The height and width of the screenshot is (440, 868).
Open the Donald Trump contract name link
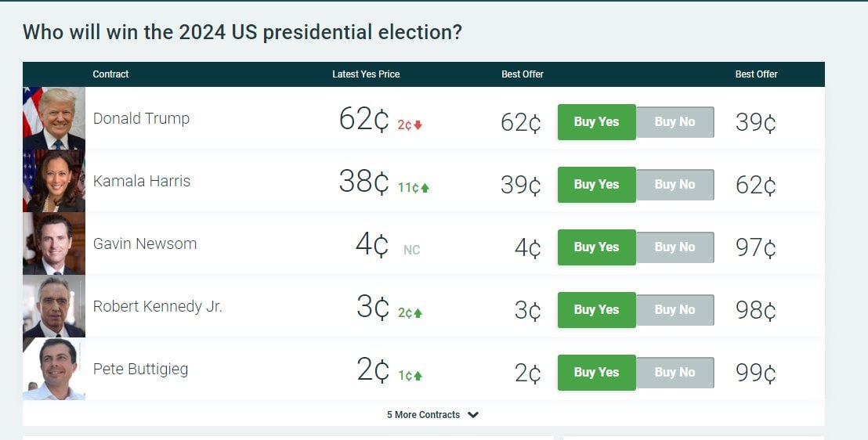click(141, 119)
